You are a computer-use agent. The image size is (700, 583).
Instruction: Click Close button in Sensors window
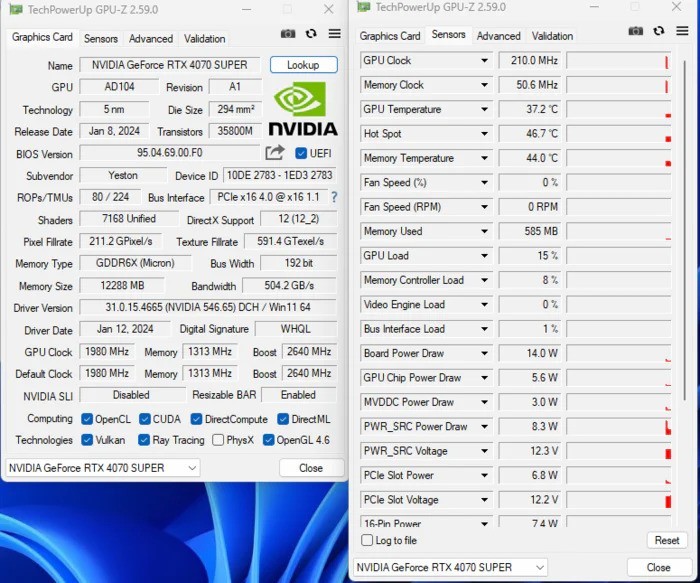pos(659,567)
